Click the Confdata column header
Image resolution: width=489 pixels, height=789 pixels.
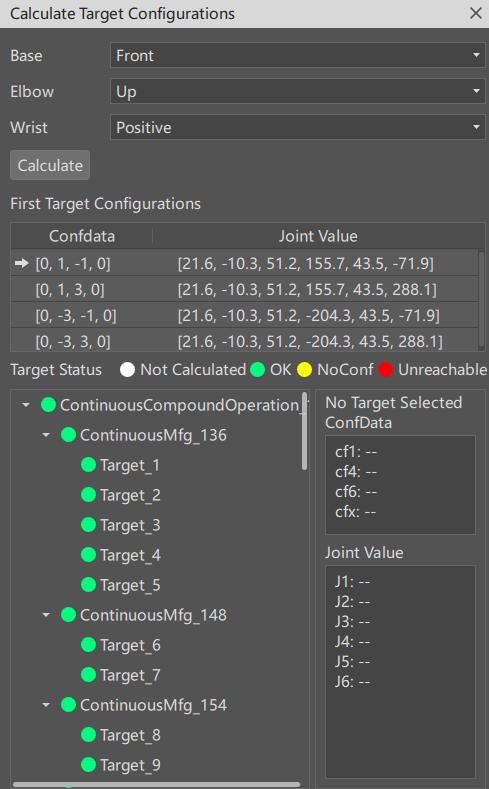(82, 236)
